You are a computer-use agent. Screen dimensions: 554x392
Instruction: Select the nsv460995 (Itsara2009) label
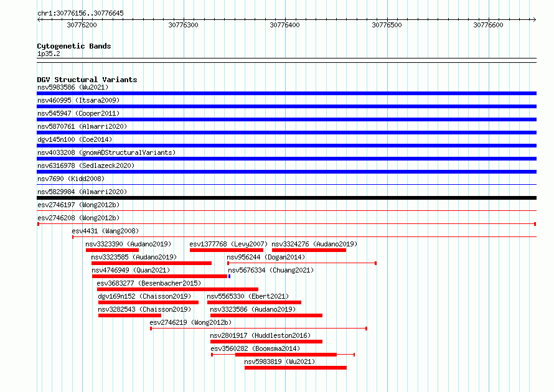(x=78, y=100)
